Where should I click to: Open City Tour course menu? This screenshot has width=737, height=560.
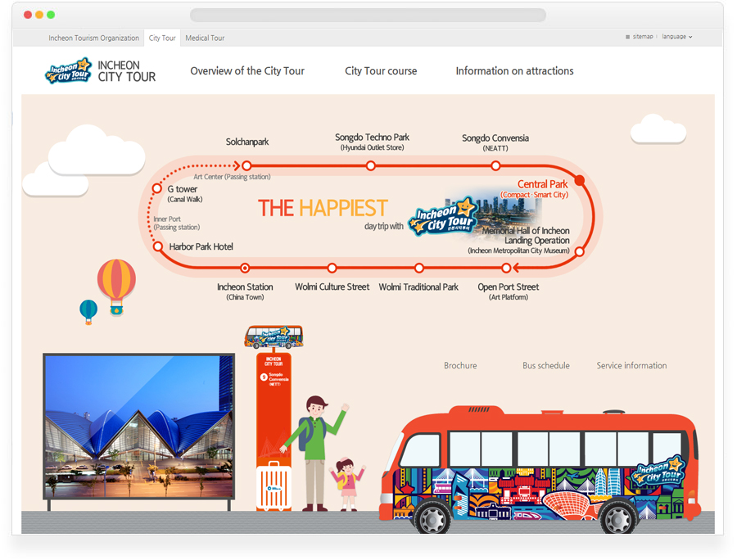click(381, 71)
